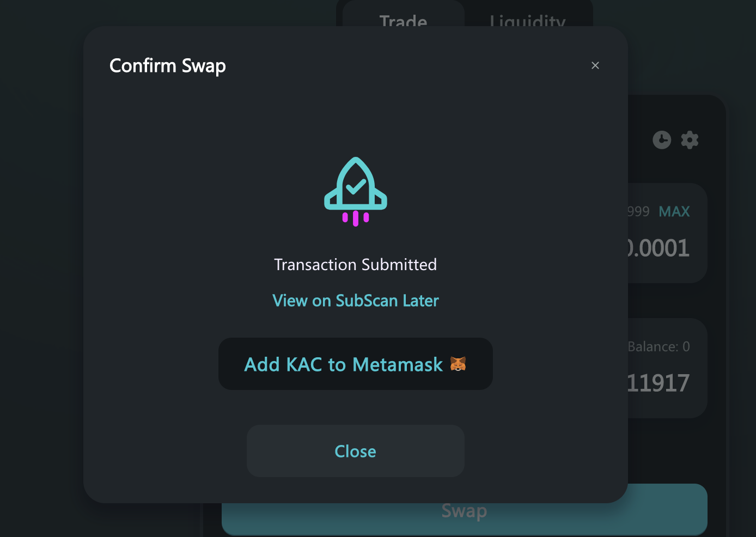The height and width of the screenshot is (537, 756).
Task: Click the rocket transaction submitted icon
Action: pos(356,191)
